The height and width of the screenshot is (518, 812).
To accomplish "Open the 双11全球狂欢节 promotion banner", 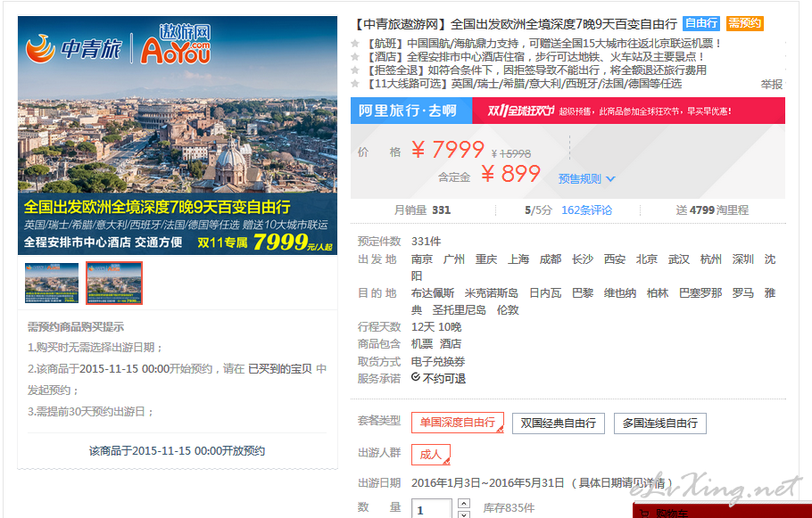I will click(x=628, y=111).
